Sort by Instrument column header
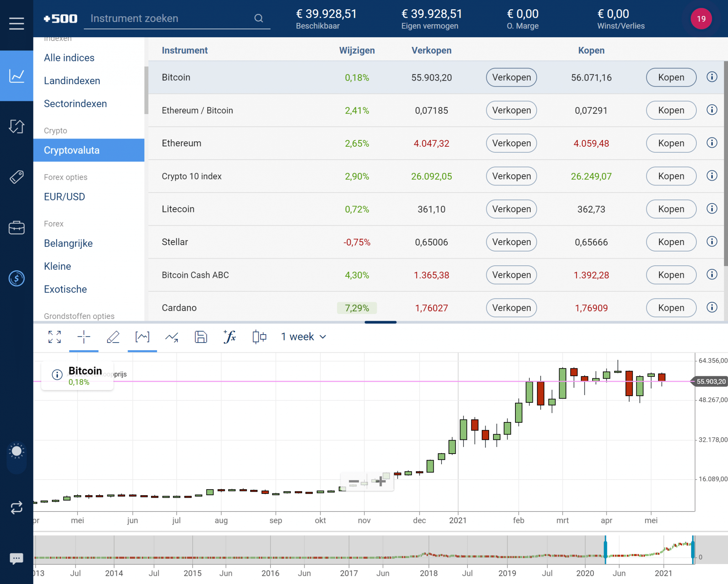The width and height of the screenshot is (728, 584). (184, 50)
